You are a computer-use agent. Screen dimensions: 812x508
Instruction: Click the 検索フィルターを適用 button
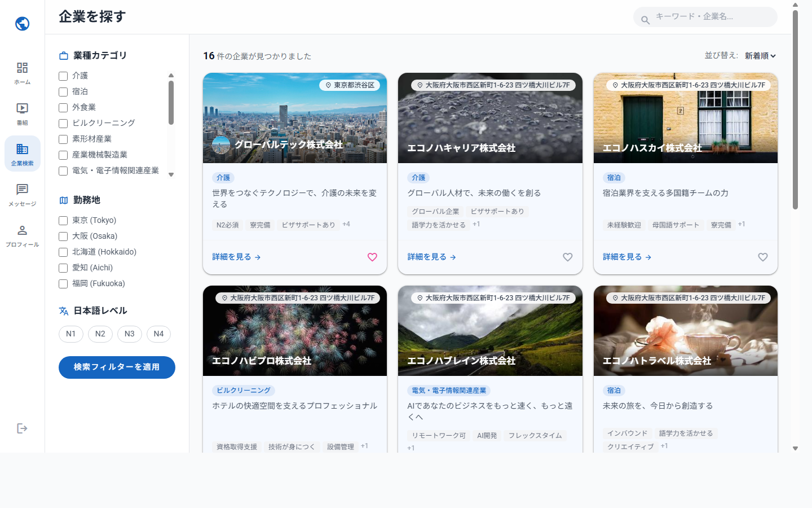click(117, 367)
